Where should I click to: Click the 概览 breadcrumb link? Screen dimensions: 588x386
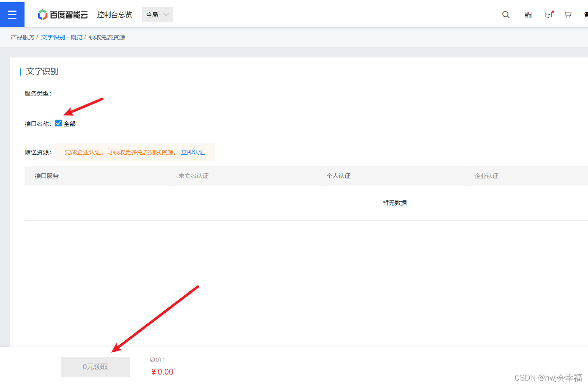[77, 37]
